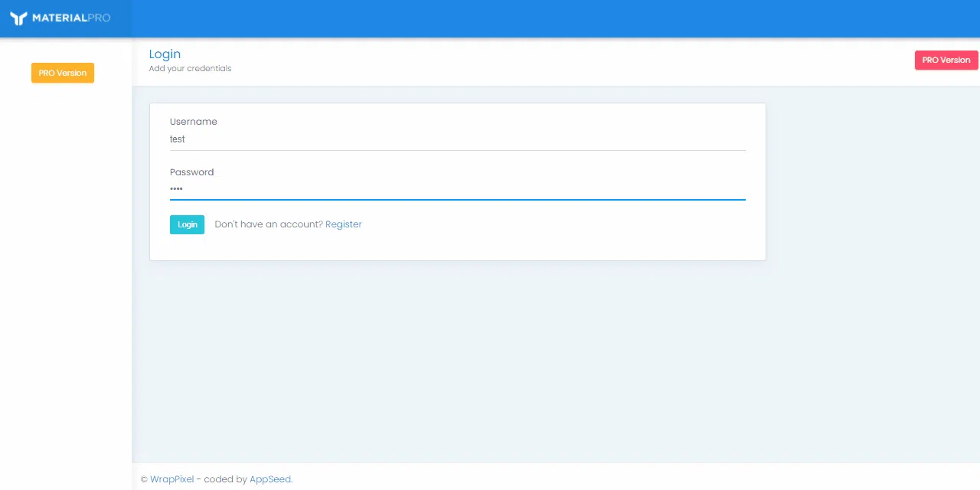Screen dimensions: 980x490
Task: Click the red PRO Version header button
Action: 946,60
